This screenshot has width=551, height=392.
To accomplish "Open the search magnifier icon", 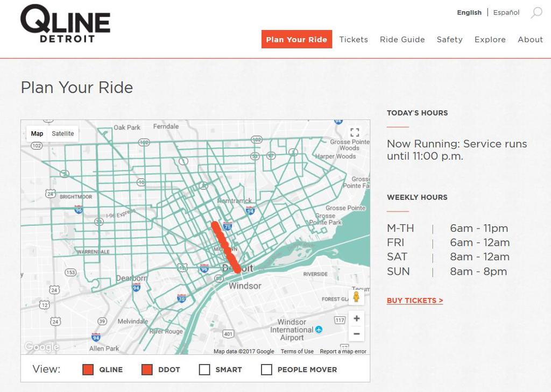I will coord(536,13).
